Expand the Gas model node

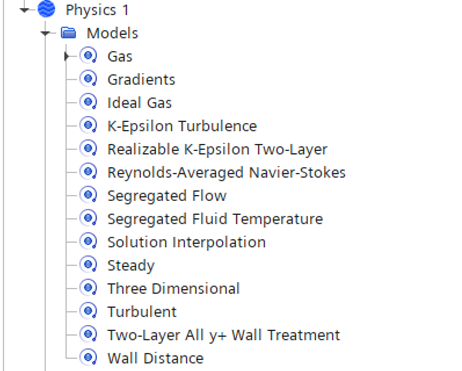[x=67, y=56]
